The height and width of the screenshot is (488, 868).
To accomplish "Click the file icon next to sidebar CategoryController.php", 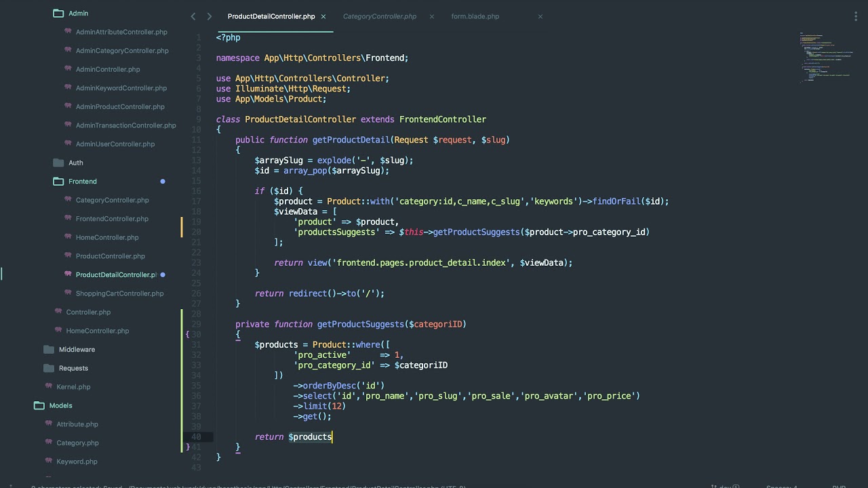I will tap(68, 200).
